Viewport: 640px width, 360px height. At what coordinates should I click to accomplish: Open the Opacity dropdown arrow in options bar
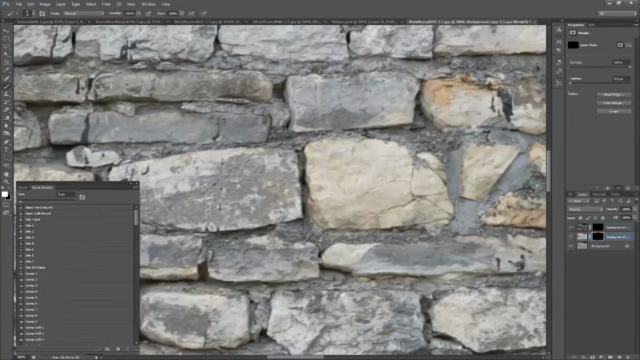pyautogui.click(x=139, y=13)
